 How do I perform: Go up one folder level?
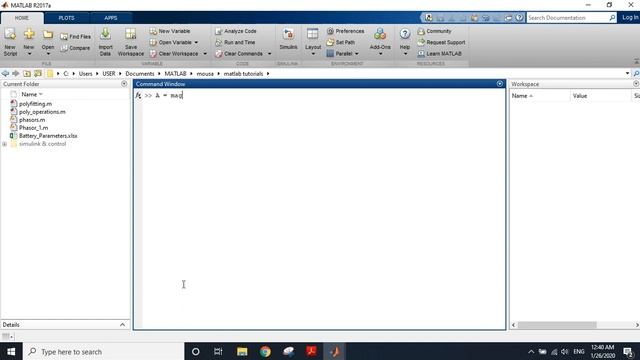[x=27, y=73]
